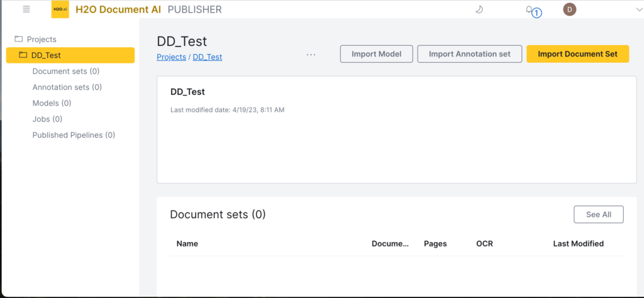Screen dimensions: 644x298
Task: Go to Models (0) section
Action: coord(52,103)
